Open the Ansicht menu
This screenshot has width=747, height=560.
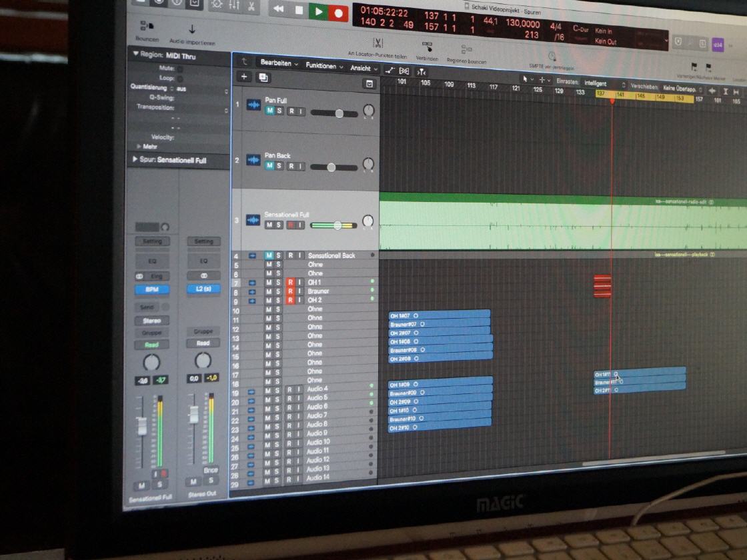click(x=364, y=68)
